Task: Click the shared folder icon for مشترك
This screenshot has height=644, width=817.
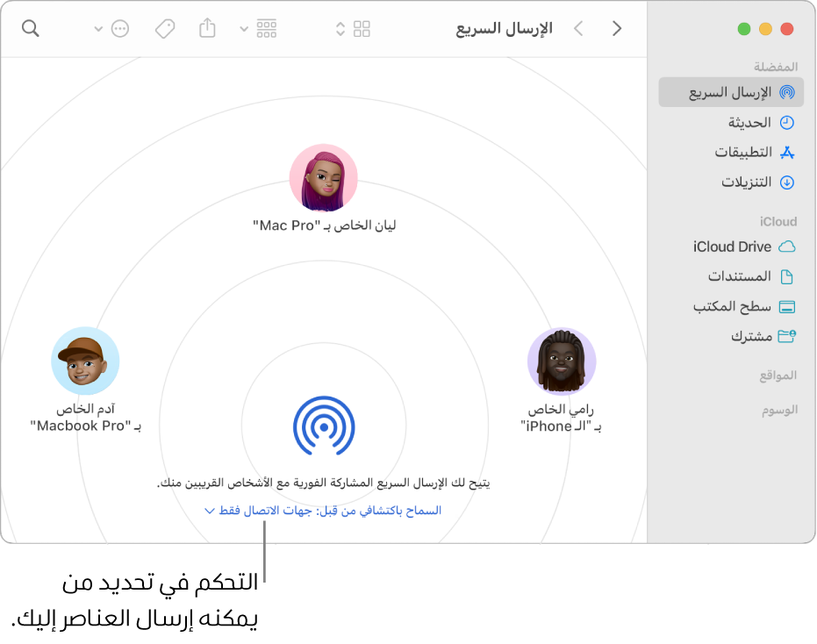Action: click(x=787, y=336)
